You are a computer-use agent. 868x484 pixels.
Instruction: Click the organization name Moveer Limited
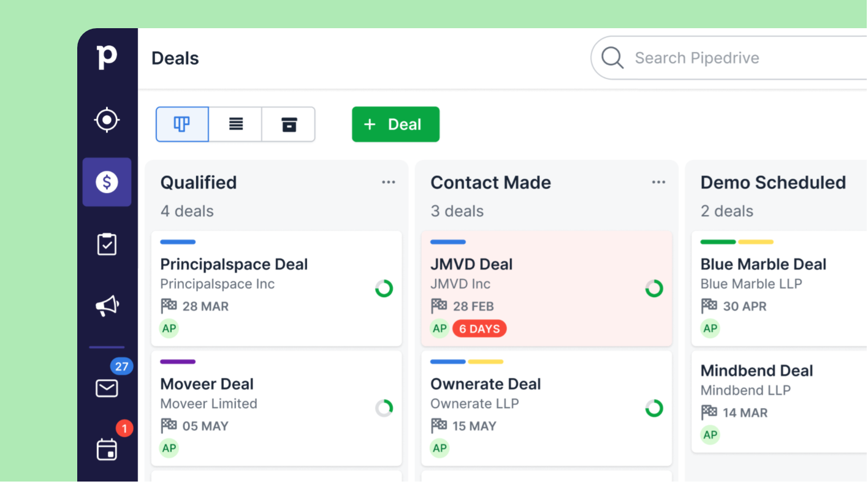tap(209, 404)
